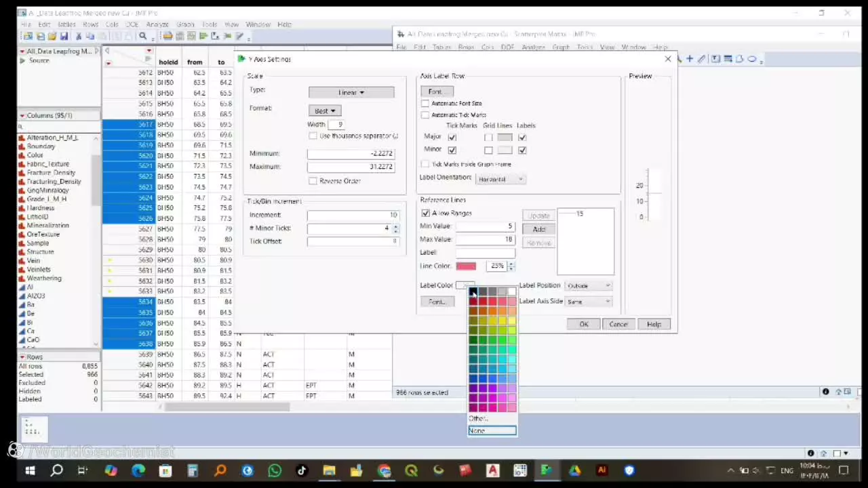The image size is (868, 488).
Task: Click JMP icon in the taskbar
Action: point(547,470)
